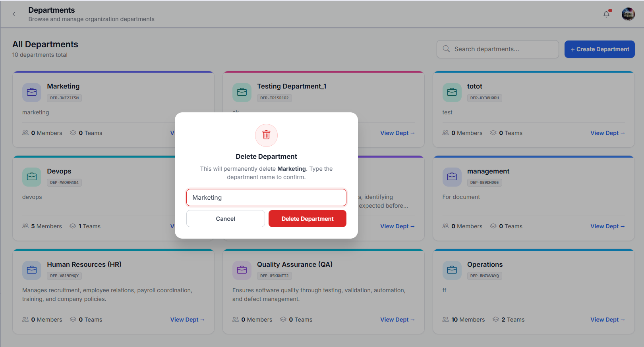
Task: Focus the Search departments field
Action: 498,49
